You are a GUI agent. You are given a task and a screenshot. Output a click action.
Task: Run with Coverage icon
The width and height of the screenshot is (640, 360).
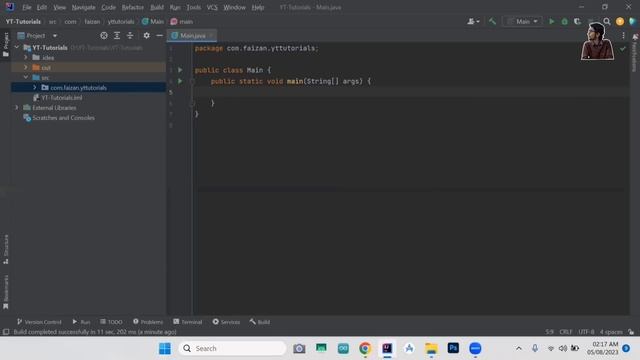click(577, 21)
